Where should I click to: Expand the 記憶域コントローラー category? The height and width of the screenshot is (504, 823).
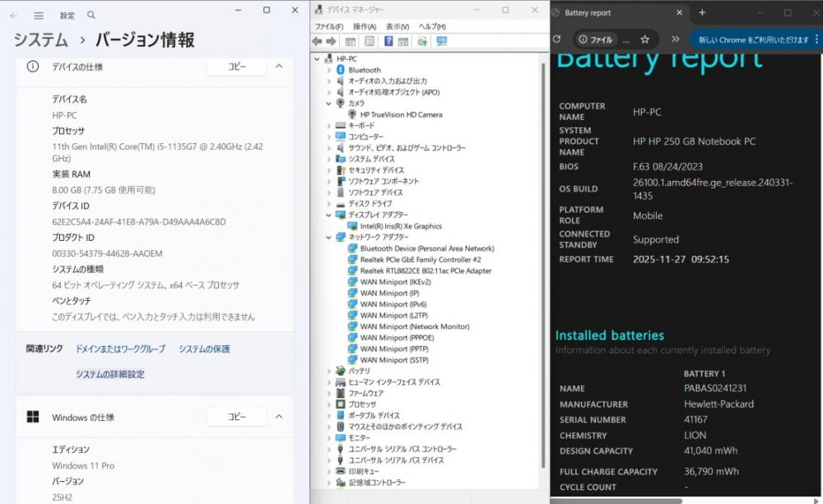328,483
